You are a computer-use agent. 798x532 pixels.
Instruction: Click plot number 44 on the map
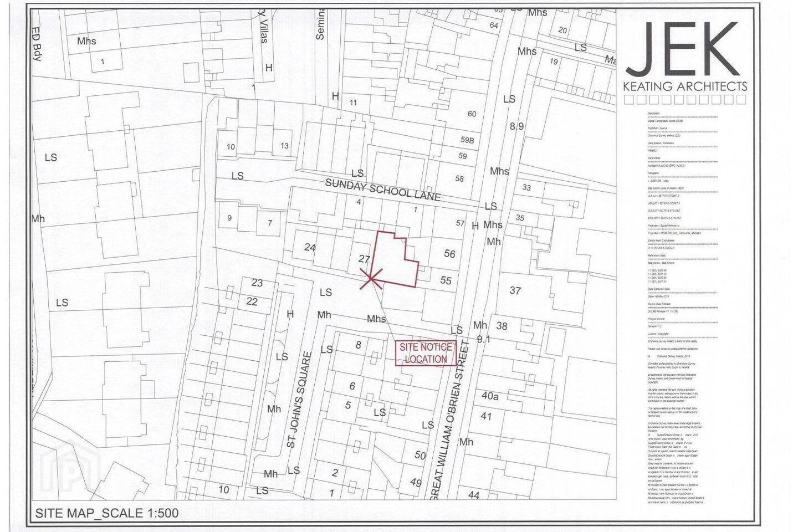473,495
